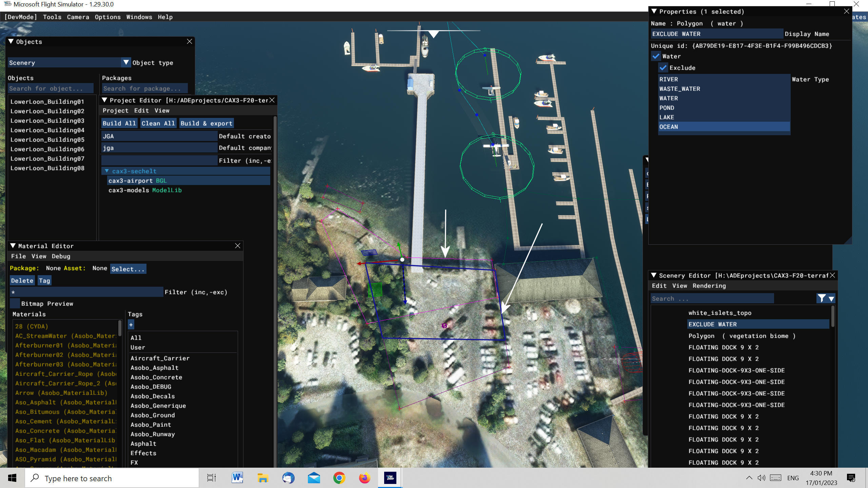Collapse the Objects panel triangle

coord(11,41)
